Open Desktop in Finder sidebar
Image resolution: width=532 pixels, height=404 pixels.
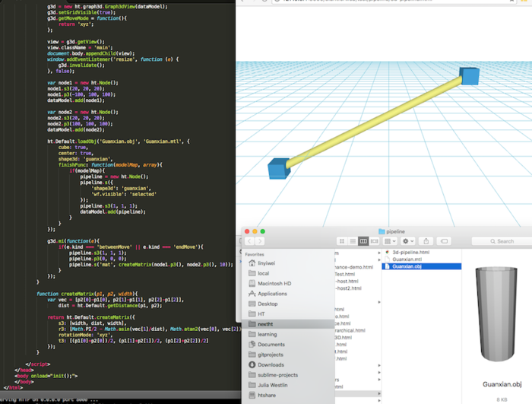[268, 304]
